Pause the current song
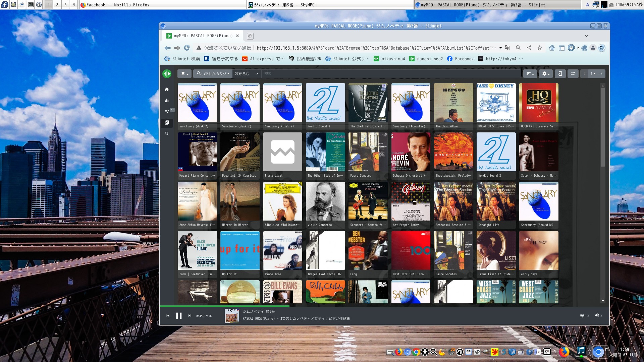The height and width of the screenshot is (362, 644). tap(179, 316)
